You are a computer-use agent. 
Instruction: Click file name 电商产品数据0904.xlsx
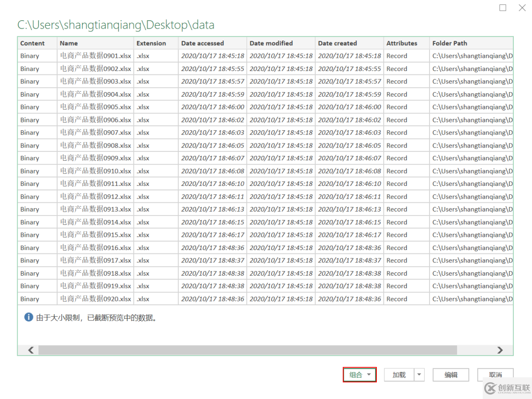(96, 94)
